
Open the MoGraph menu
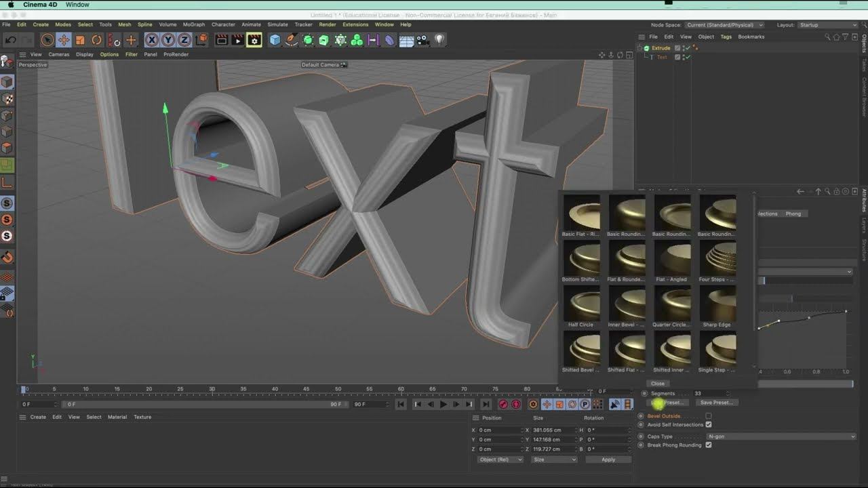coord(193,24)
